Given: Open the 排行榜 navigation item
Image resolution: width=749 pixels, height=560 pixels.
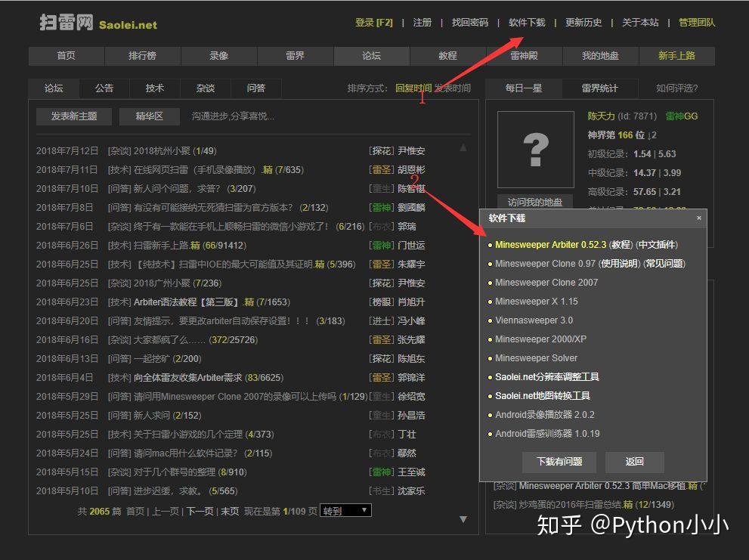Looking at the screenshot, I should [142, 56].
